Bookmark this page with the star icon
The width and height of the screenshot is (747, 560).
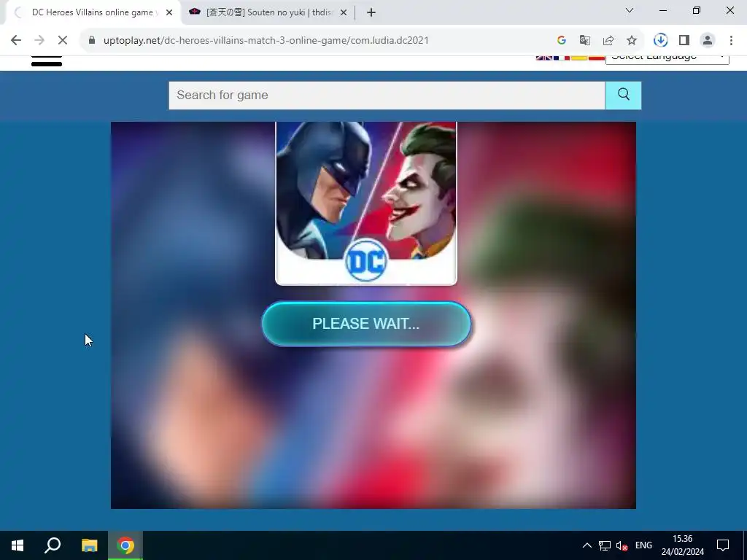[632, 41]
